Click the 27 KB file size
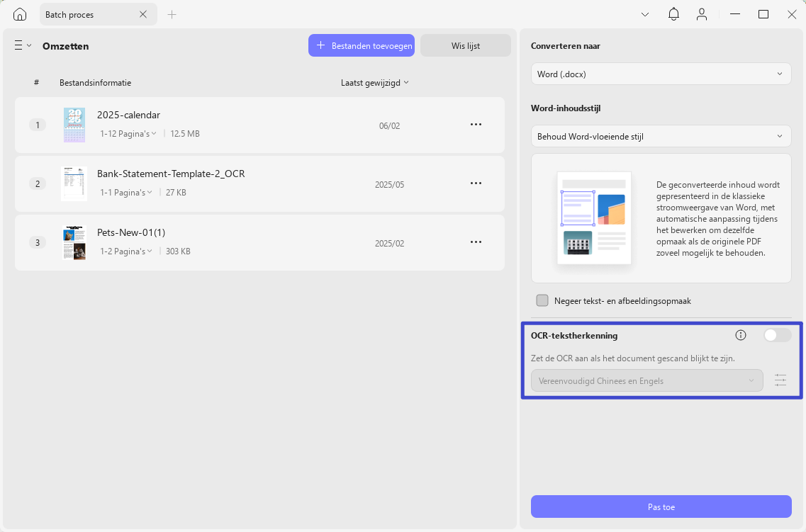806x532 pixels. (176, 193)
